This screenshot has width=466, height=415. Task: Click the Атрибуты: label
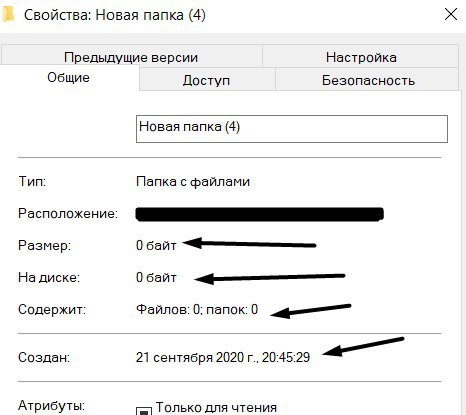coord(52,406)
